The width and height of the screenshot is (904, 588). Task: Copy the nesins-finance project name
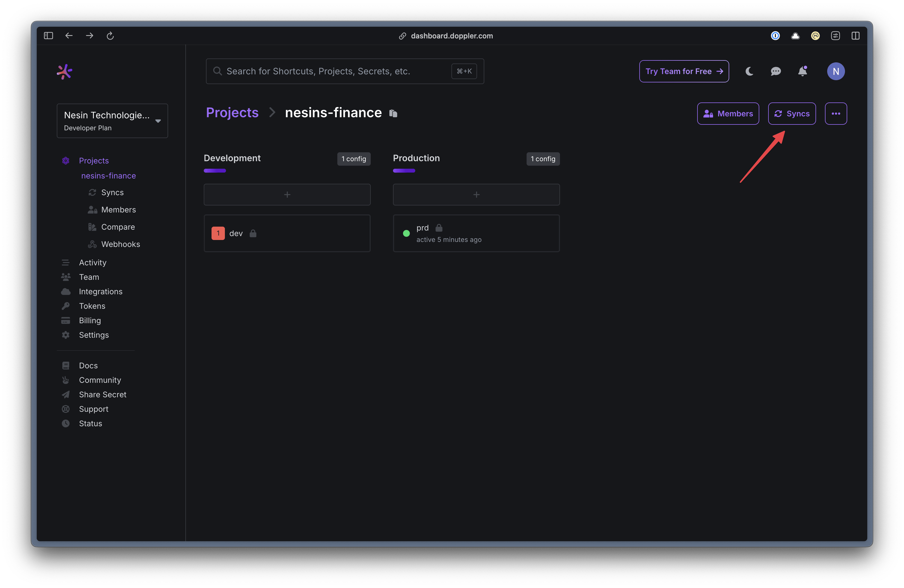393,113
